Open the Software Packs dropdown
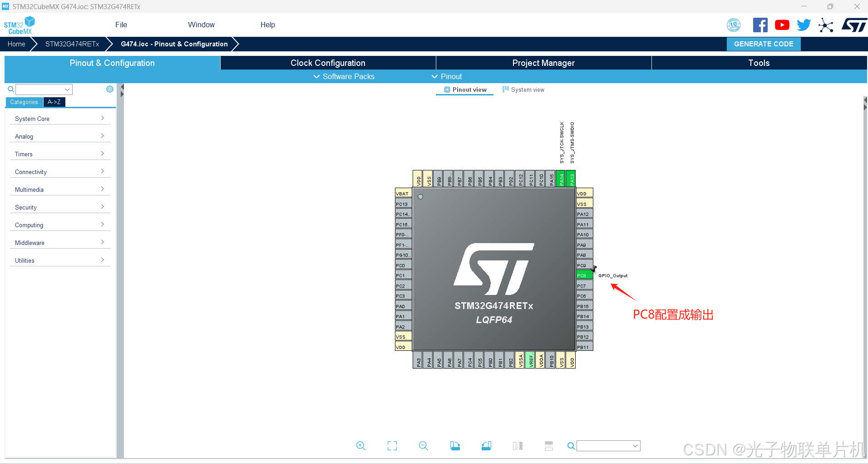Viewport: 868px width, 464px height. (x=344, y=76)
